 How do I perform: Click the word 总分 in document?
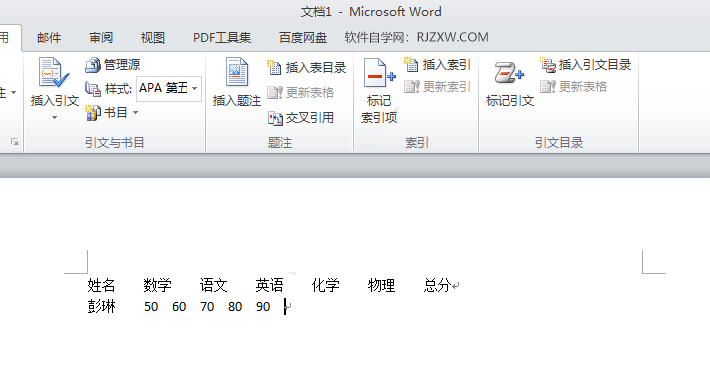click(x=437, y=285)
